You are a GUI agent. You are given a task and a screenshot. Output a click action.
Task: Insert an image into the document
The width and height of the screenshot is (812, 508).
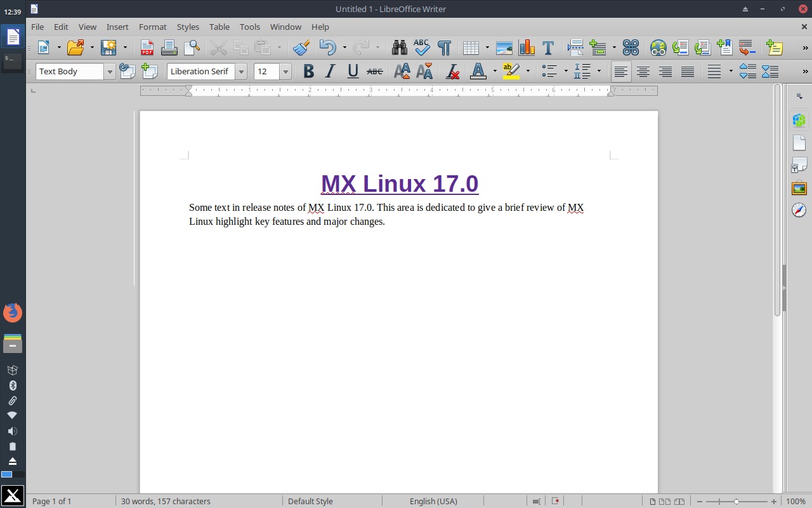[x=504, y=48]
